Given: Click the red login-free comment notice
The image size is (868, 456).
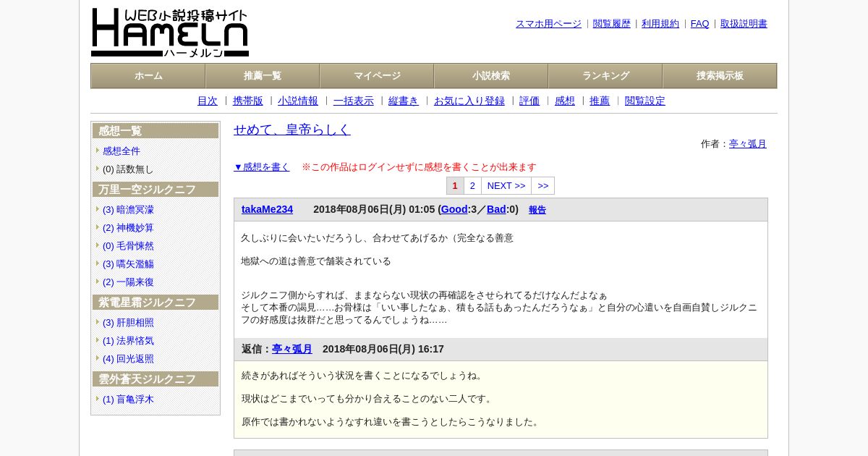Looking at the screenshot, I should (x=419, y=167).
